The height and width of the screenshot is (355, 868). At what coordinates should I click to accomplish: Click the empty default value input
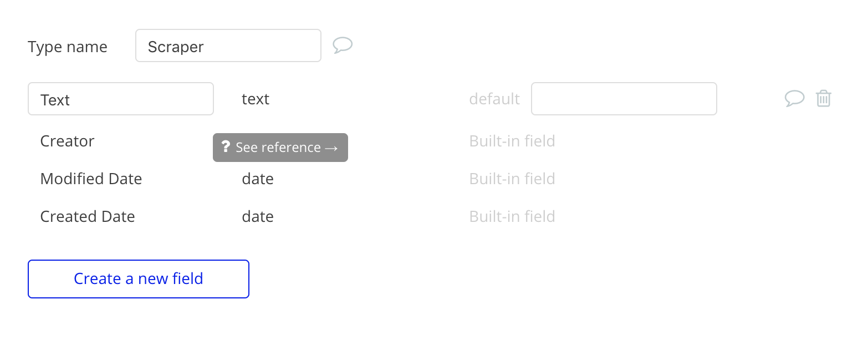[x=624, y=99]
